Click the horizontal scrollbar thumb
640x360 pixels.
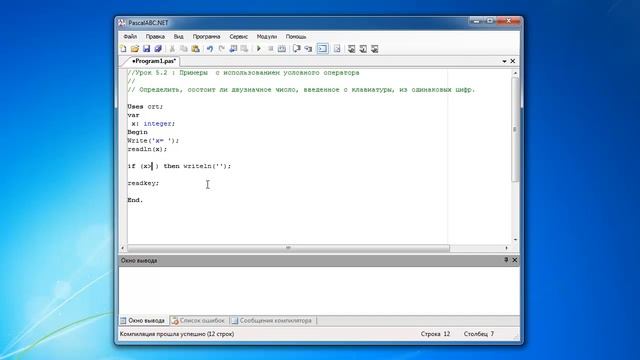[x=288, y=248]
